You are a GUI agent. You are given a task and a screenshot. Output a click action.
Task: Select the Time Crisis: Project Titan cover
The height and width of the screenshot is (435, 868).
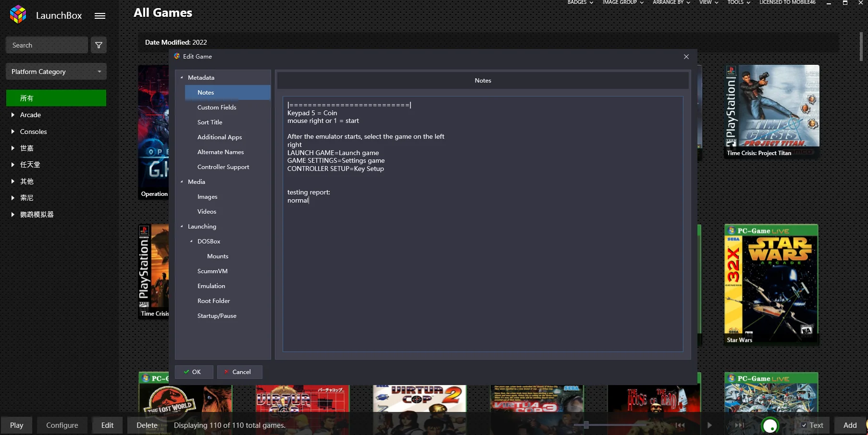tap(772, 111)
